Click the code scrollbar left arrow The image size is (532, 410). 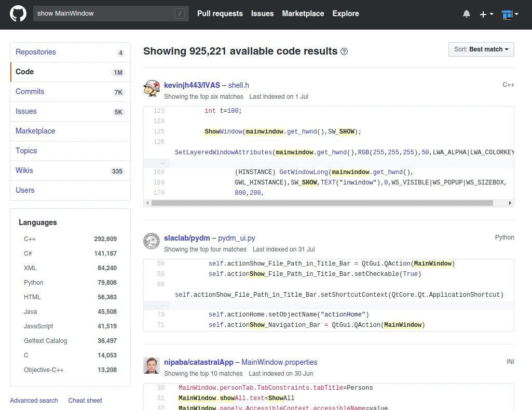pyautogui.click(x=147, y=203)
